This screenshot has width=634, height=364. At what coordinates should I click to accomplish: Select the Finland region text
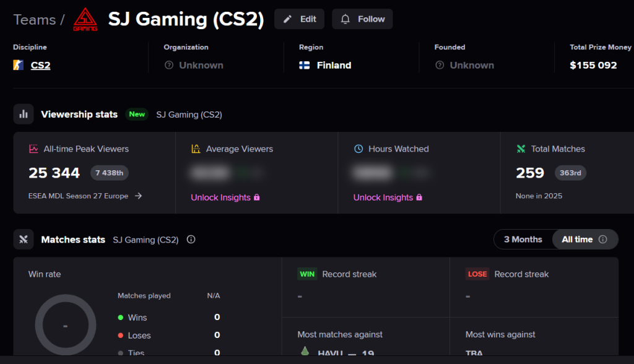coord(334,65)
